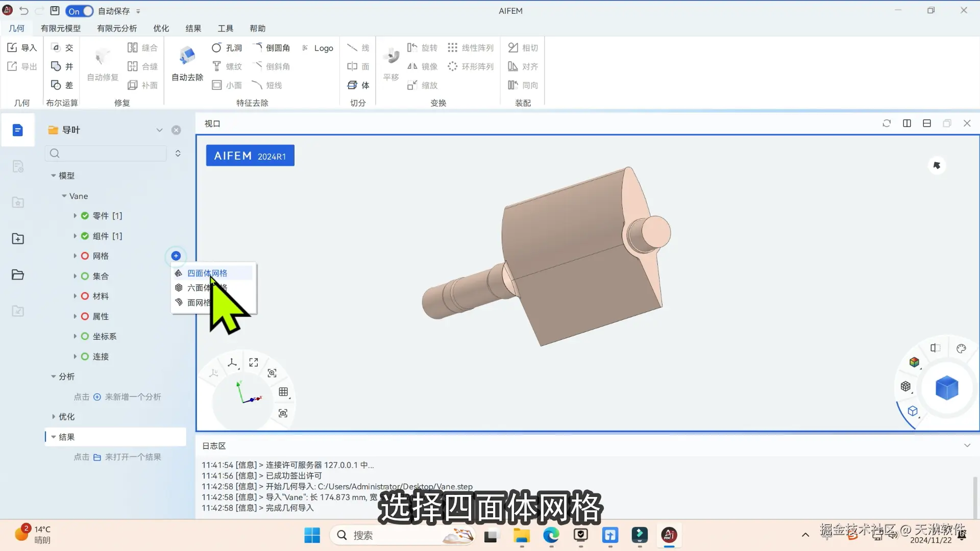Click the model tree search field
The image size is (980, 551).
click(x=106, y=153)
